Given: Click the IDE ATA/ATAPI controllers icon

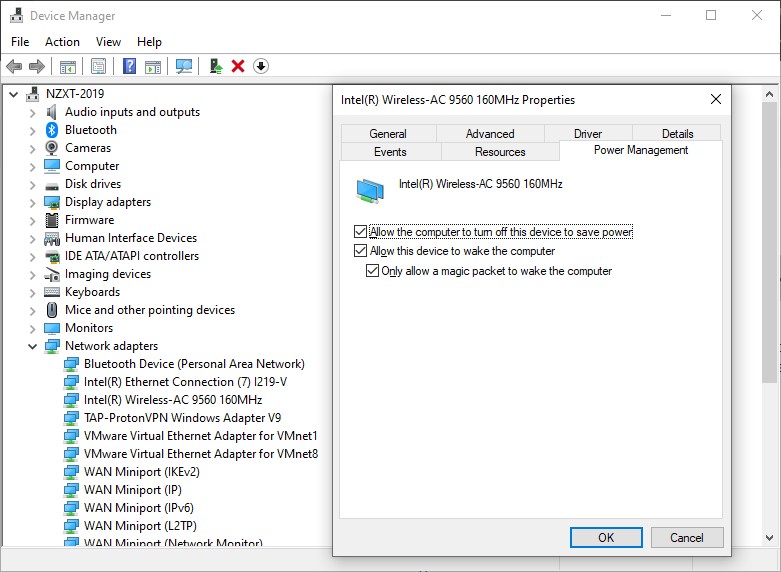Looking at the screenshot, I should [x=52, y=257].
